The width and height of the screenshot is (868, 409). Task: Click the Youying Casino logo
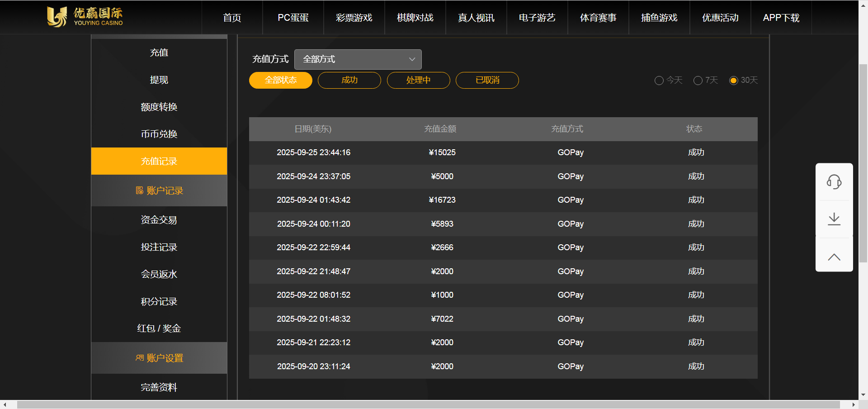click(x=85, y=17)
